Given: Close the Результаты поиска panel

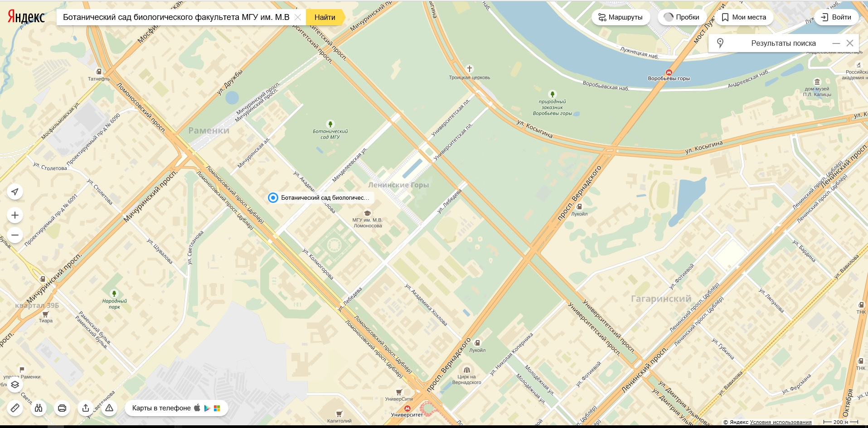Looking at the screenshot, I should (x=850, y=43).
